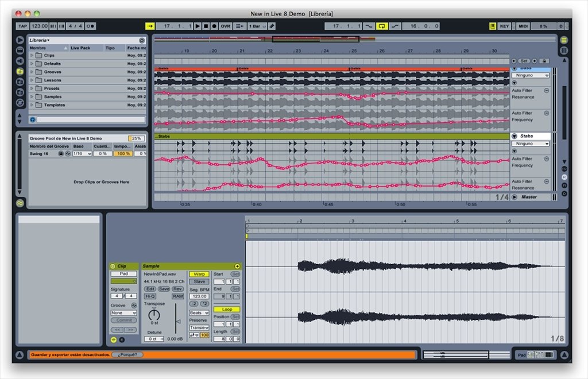This screenshot has height=379, width=588.
Task: Click the TAP tempo button
Action: point(22,26)
